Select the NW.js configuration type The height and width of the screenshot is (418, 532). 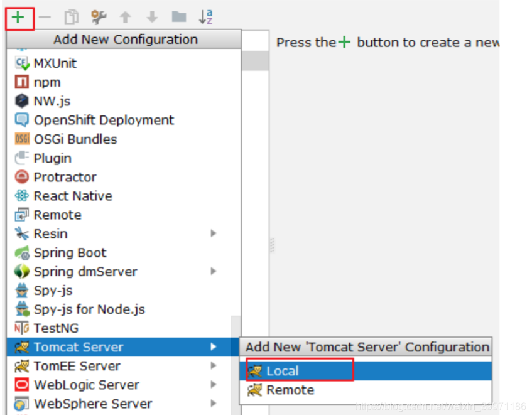[124, 101]
